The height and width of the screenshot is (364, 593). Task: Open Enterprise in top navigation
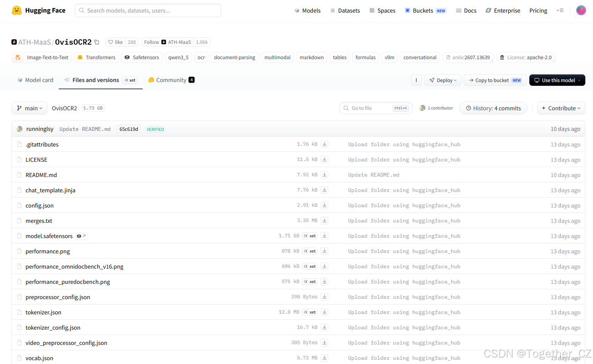click(503, 11)
